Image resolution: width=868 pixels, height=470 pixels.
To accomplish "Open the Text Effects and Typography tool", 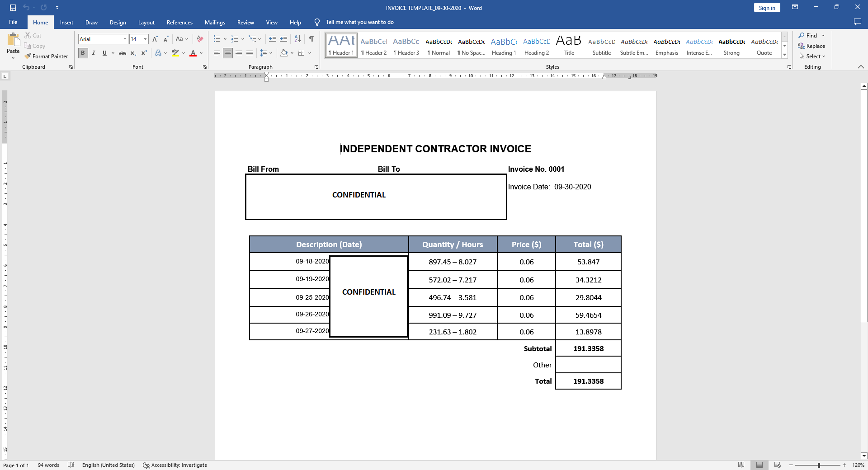I will (158, 53).
